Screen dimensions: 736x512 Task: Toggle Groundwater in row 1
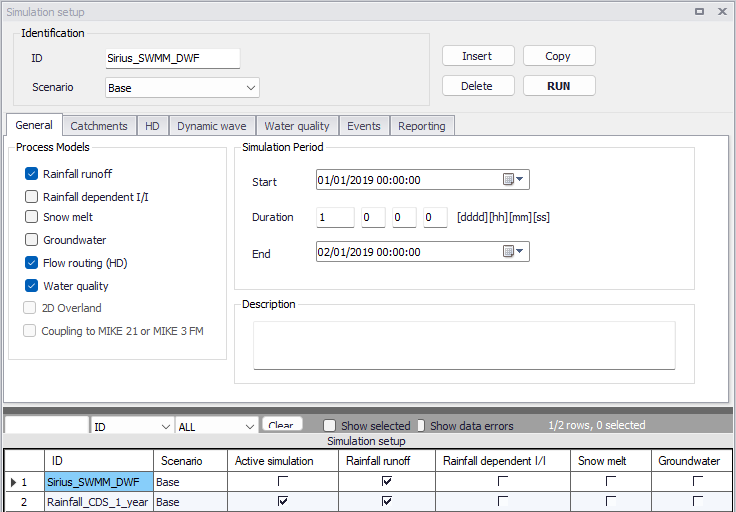[698, 481]
